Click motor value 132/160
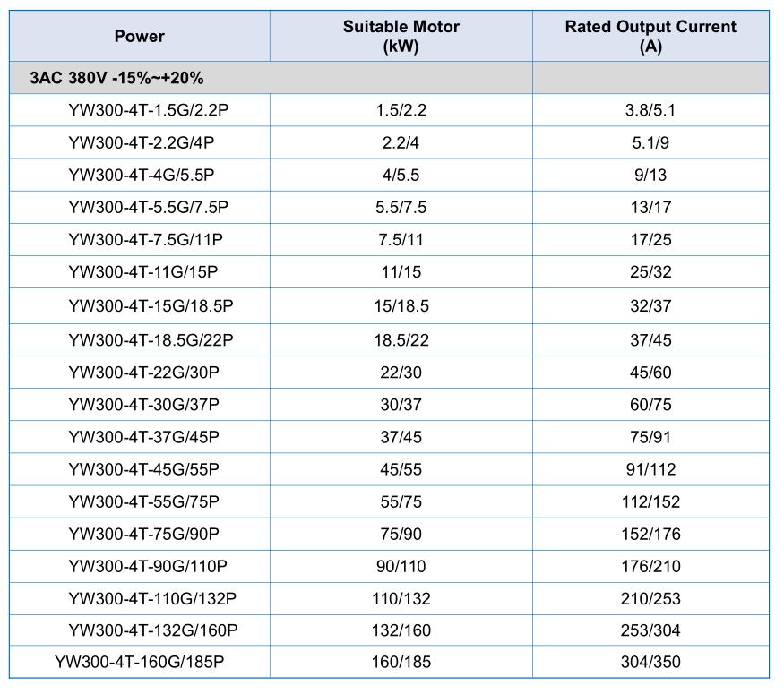Viewport: 784px width, 694px height. point(401,630)
